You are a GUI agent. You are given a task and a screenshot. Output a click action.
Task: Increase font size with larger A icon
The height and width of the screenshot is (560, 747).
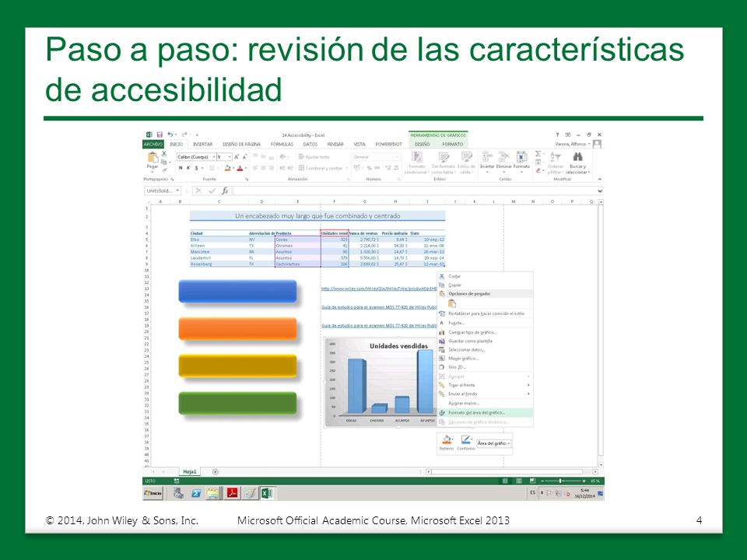tap(237, 156)
